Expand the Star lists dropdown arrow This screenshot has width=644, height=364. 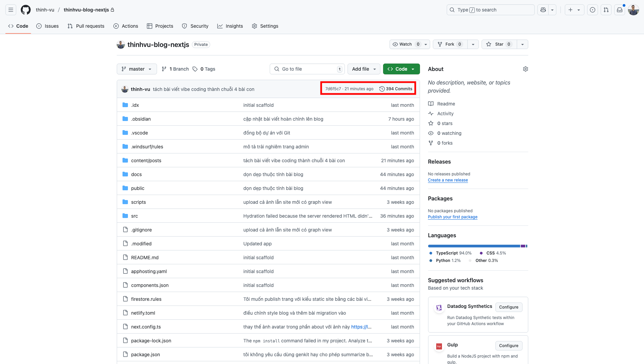tap(523, 44)
